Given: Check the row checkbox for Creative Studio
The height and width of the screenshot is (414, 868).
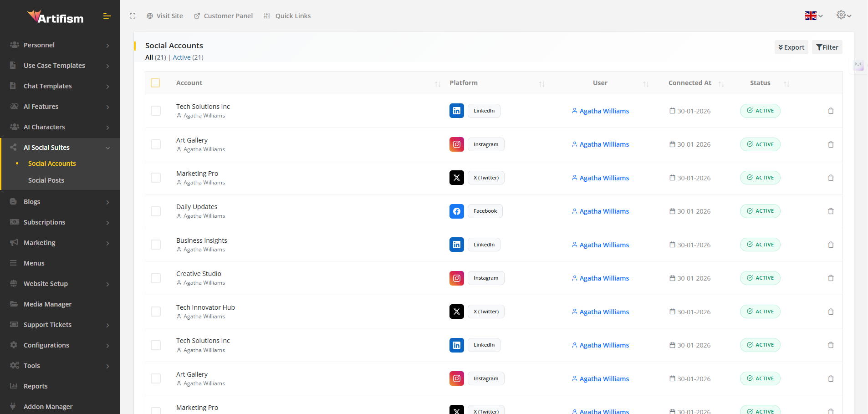Looking at the screenshot, I should tap(156, 278).
